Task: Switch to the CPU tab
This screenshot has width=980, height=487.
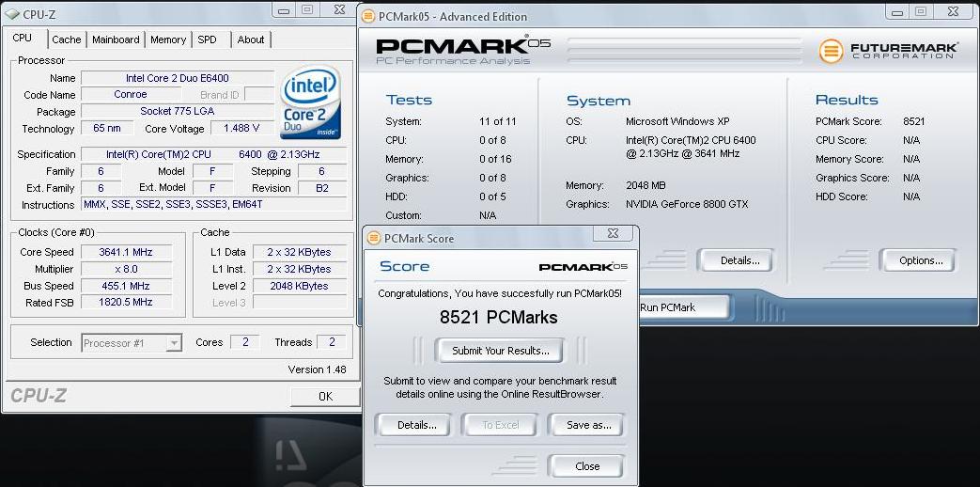Action: click(x=22, y=38)
